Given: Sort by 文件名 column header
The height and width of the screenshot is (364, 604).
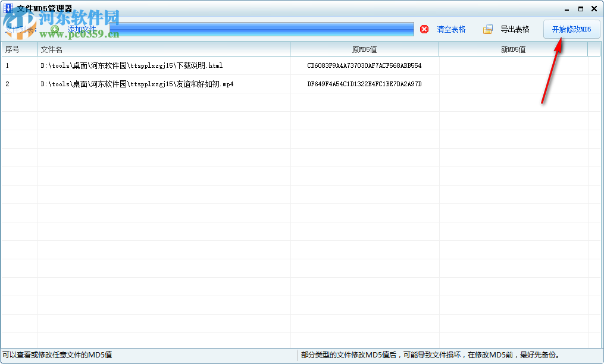Looking at the screenshot, I should point(164,49).
